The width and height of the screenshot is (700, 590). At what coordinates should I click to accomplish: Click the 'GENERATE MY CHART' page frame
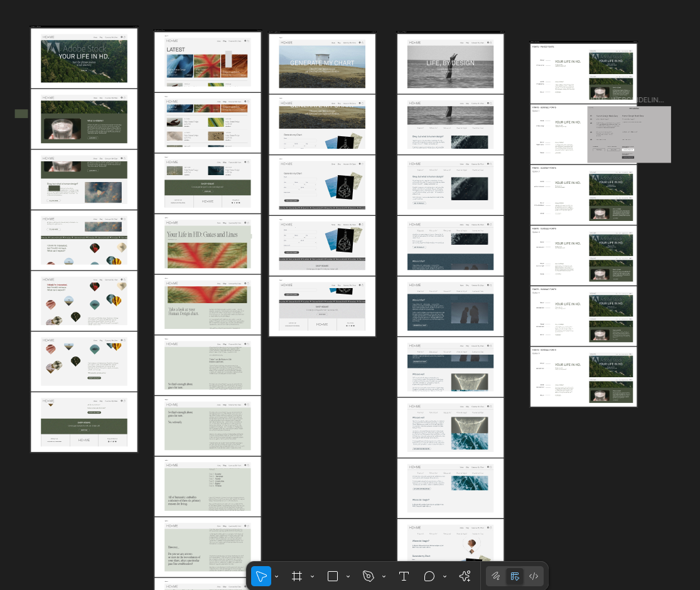(x=322, y=63)
